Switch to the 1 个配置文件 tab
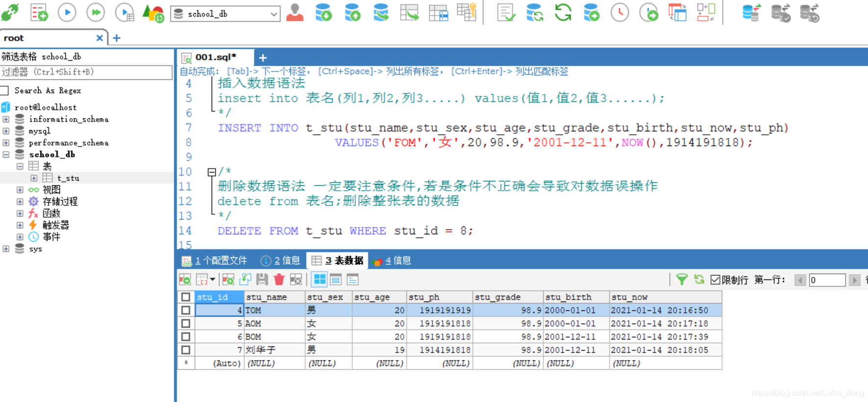This screenshot has width=868, height=402. click(x=215, y=260)
